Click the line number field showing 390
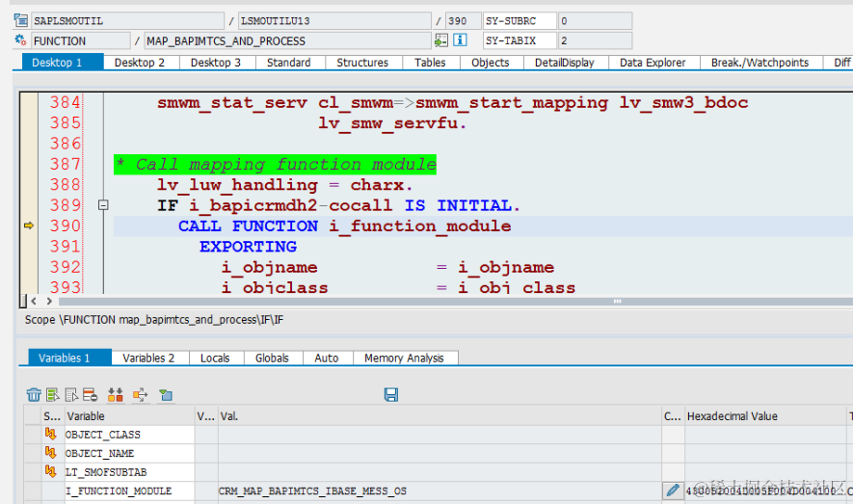This screenshot has height=504, width=853. [463, 20]
